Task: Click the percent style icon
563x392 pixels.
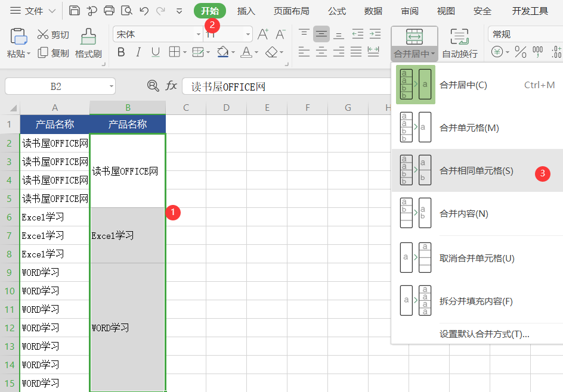Action: [x=521, y=52]
